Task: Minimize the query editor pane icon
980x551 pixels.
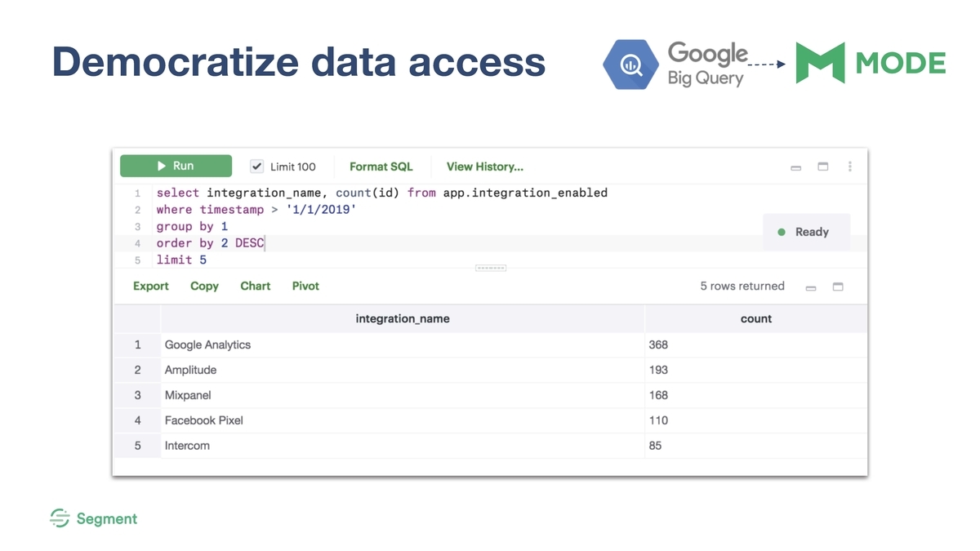Action: (x=796, y=167)
